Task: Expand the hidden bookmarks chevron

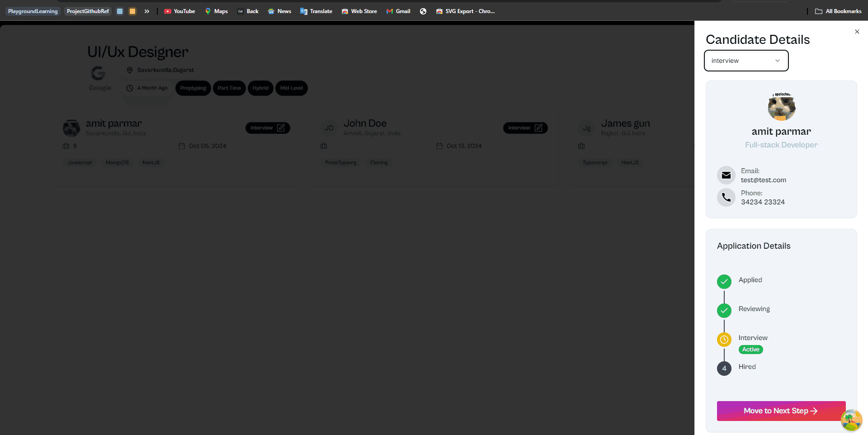Action: [x=147, y=11]
